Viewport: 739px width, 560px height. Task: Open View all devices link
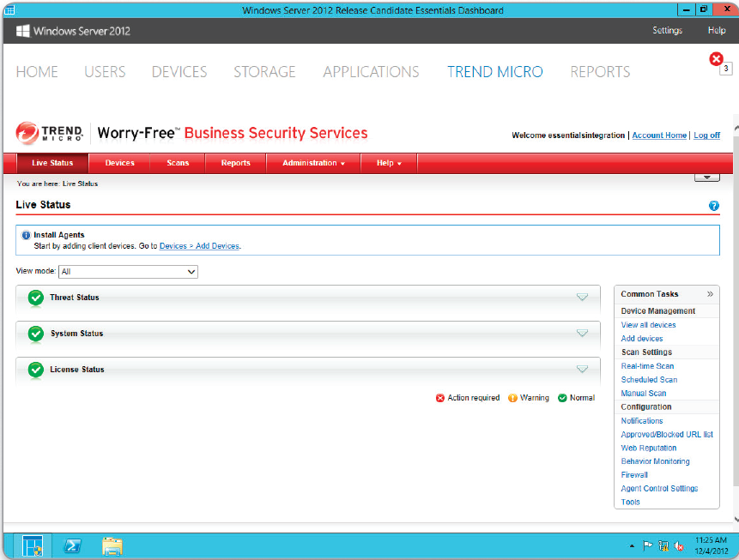click(648, 325)
